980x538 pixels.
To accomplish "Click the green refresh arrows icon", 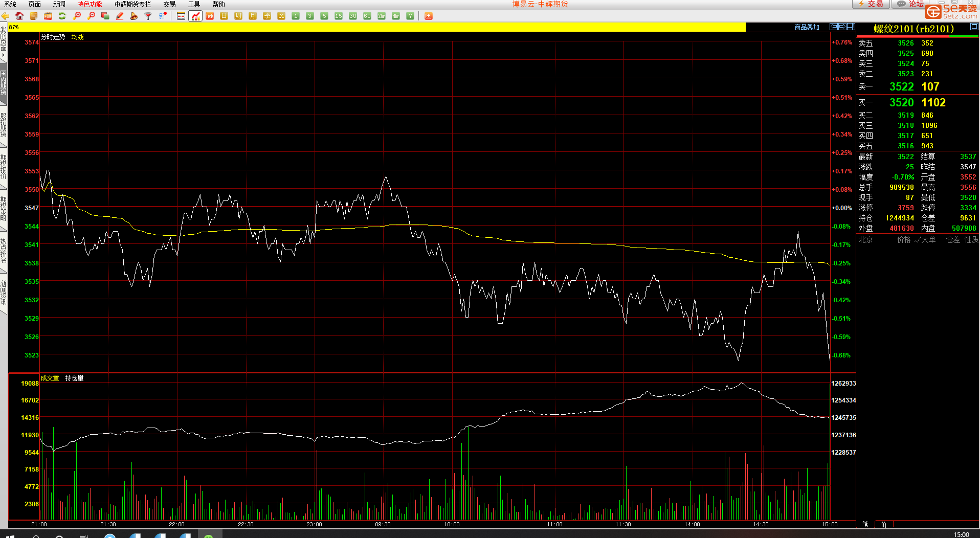I will tap(62, 16).
